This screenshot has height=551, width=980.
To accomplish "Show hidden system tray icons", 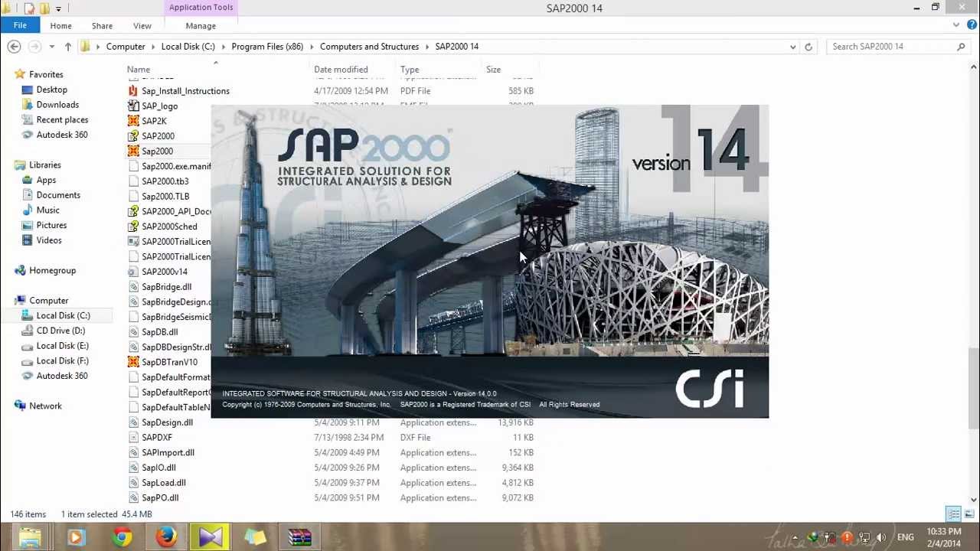I will click(795, 537).
